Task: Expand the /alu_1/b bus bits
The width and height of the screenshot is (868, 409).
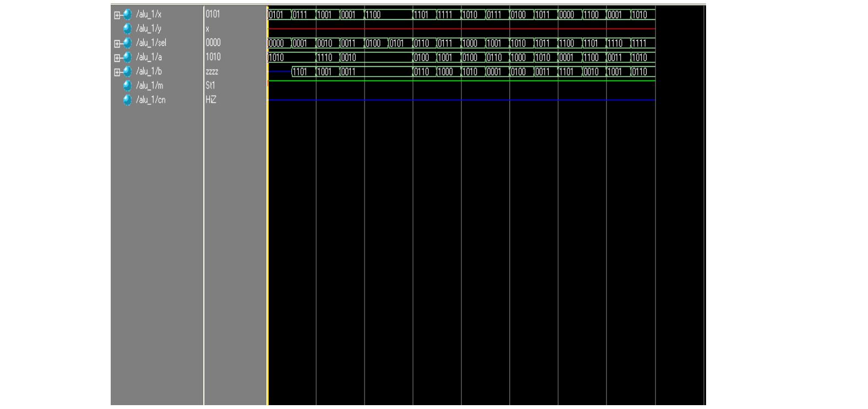Action: 117,72
